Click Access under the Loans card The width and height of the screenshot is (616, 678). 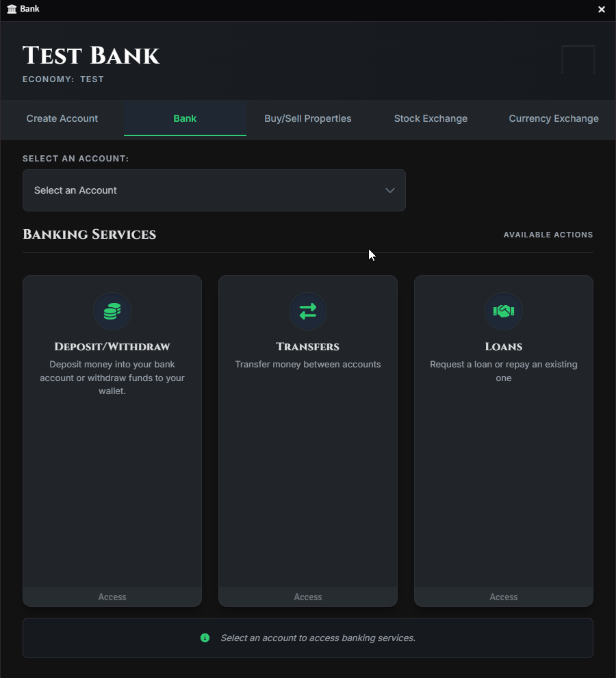pyautogui.click(x=504, y=597)
